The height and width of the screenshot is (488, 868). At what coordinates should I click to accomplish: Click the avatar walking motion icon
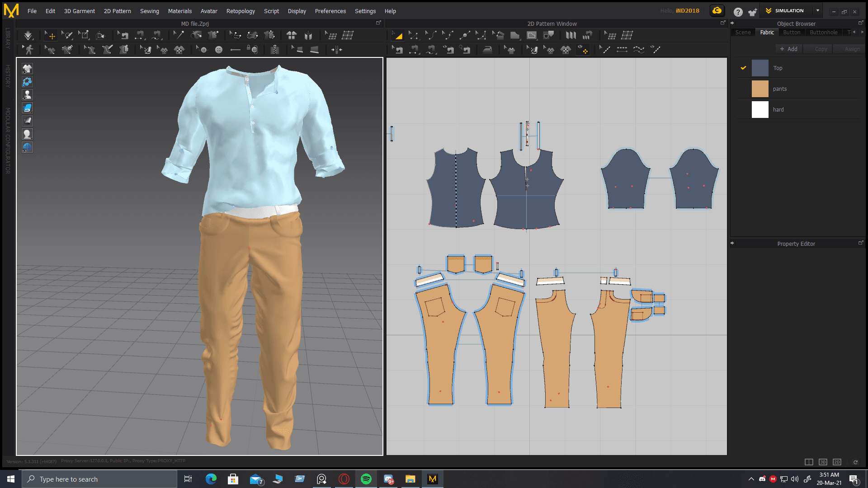[29, 50]
